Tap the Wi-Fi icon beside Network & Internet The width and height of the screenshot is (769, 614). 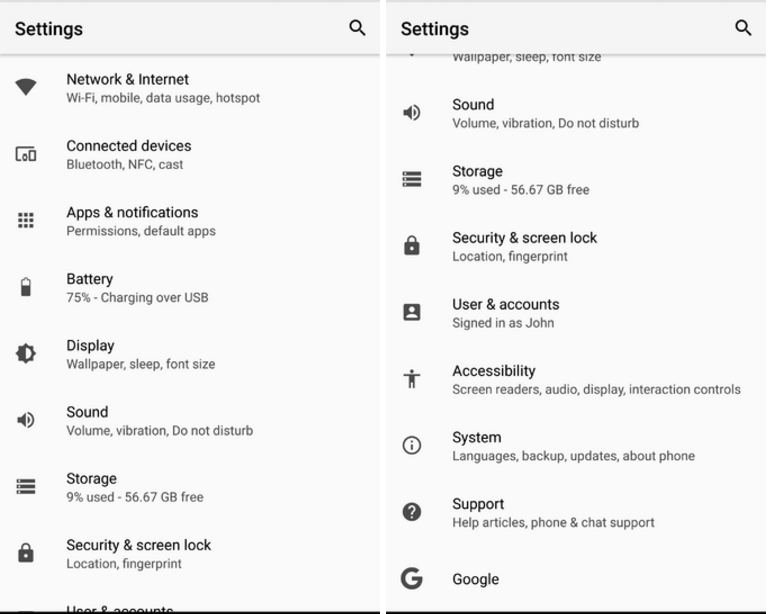click(26, 88)
